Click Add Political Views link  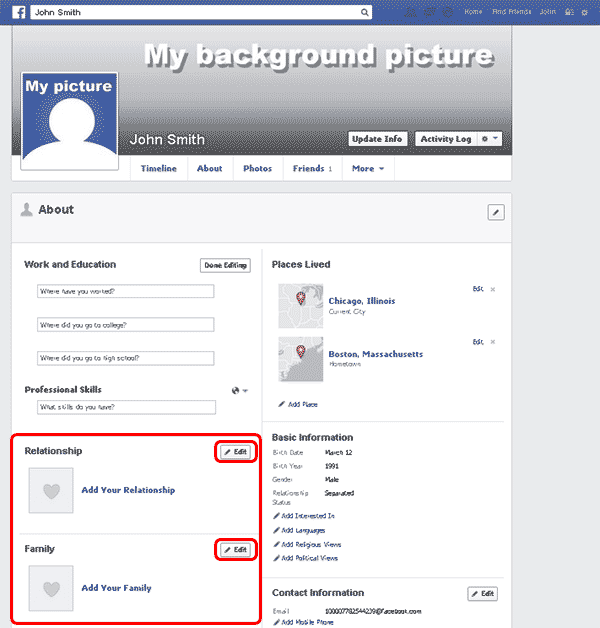305,558
